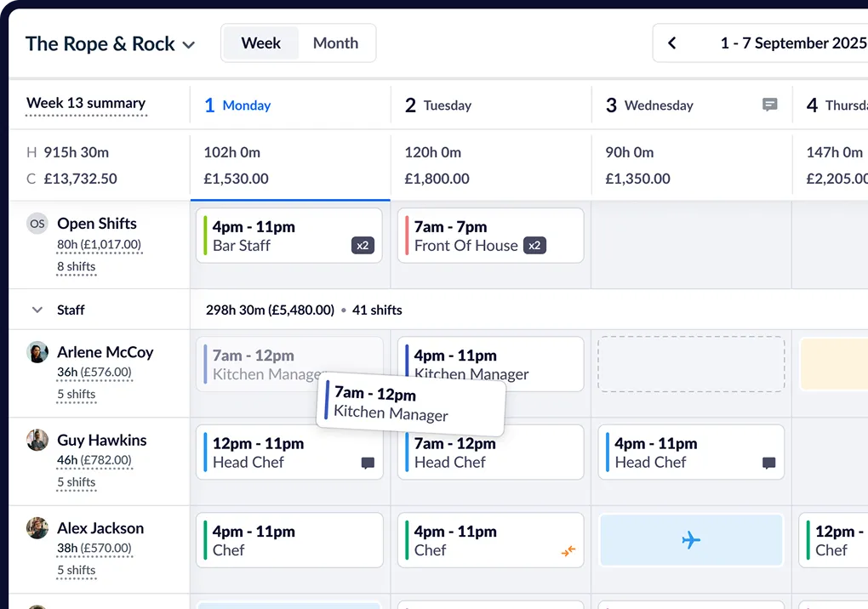
Task: Switch to Month view
Action: pos(335,43)
